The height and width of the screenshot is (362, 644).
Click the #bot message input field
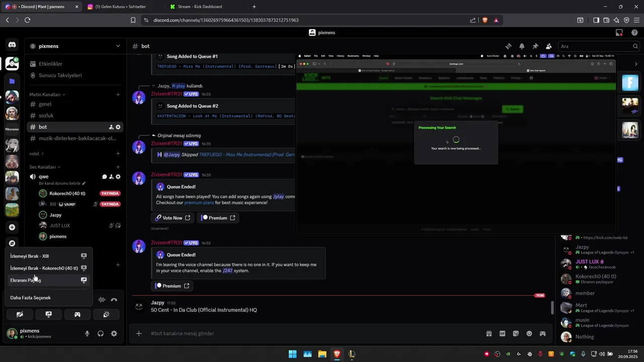[x=312, y=333]
